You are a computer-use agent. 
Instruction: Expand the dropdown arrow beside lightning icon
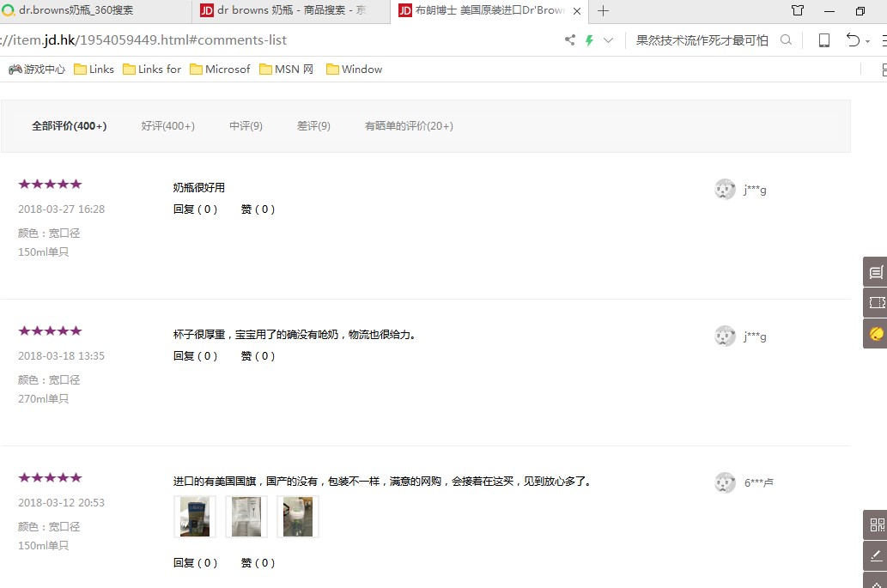click(609, 40)
